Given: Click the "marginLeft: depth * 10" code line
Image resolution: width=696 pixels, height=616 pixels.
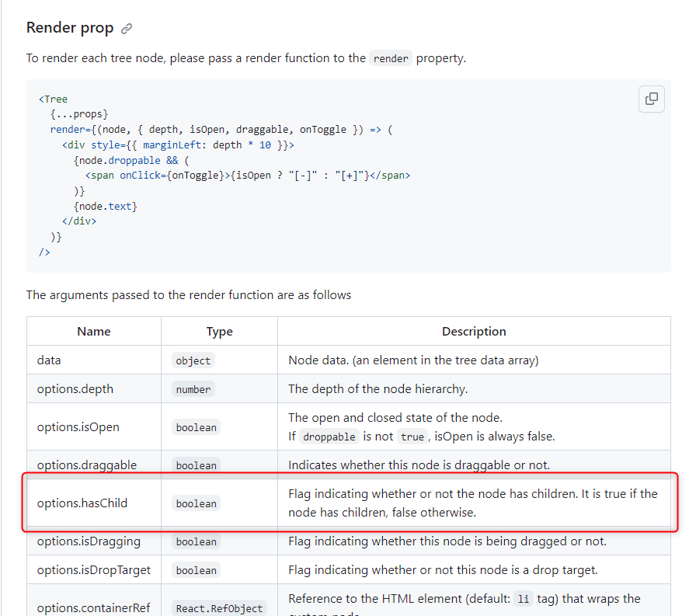Looking at the screenshot, I should 178,145.
